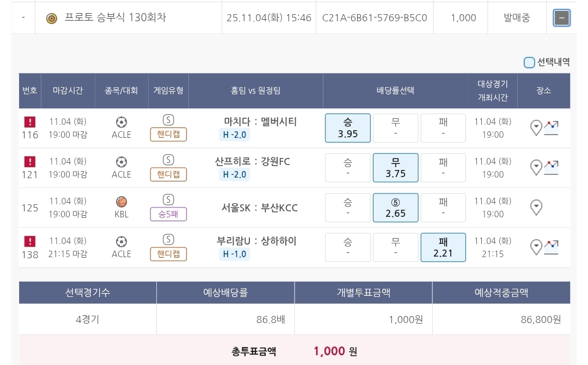Click 승5패 game type label
Viewport: 588px width, 365px height.
(x=168, y=214)
